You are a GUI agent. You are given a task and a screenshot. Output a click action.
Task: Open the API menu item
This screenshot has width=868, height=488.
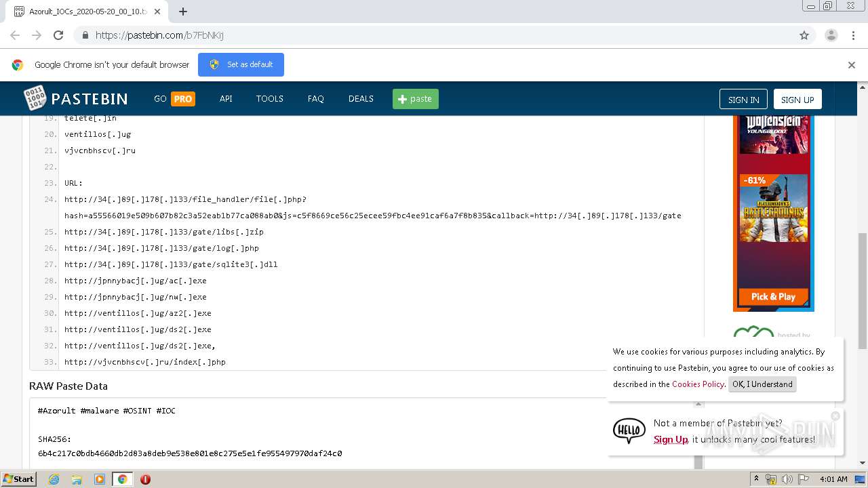point(226,99)
